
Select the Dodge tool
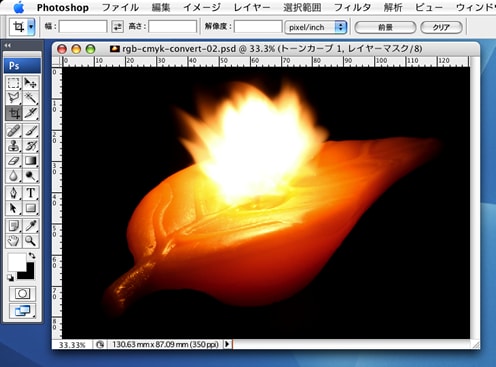(x=31, y=176)
